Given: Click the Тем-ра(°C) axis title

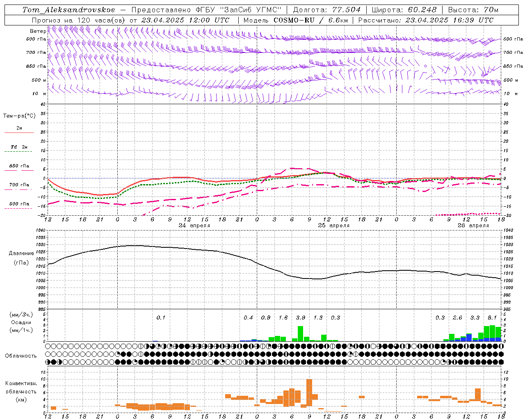Looking at the screenshot, I should click(19, 116).
